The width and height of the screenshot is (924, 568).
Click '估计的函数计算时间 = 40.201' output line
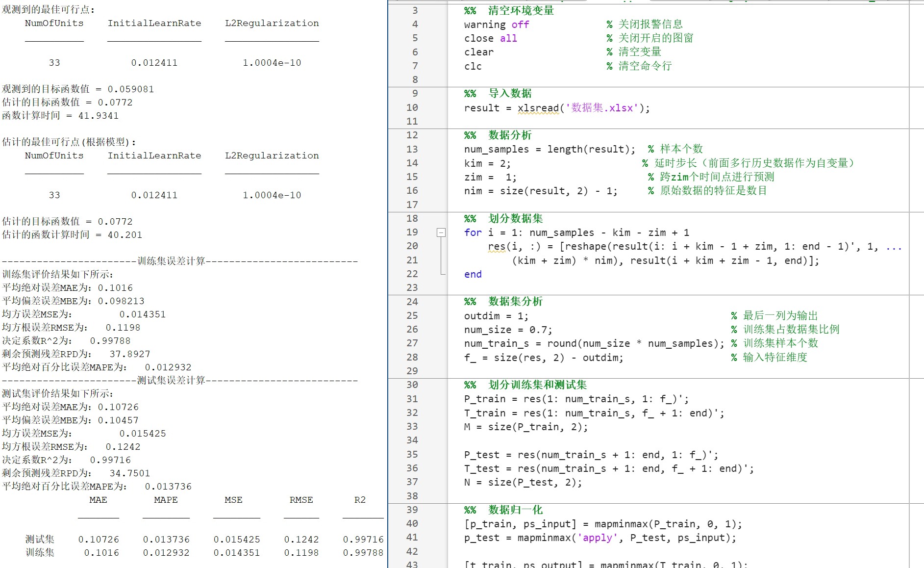tap(72, 234)
